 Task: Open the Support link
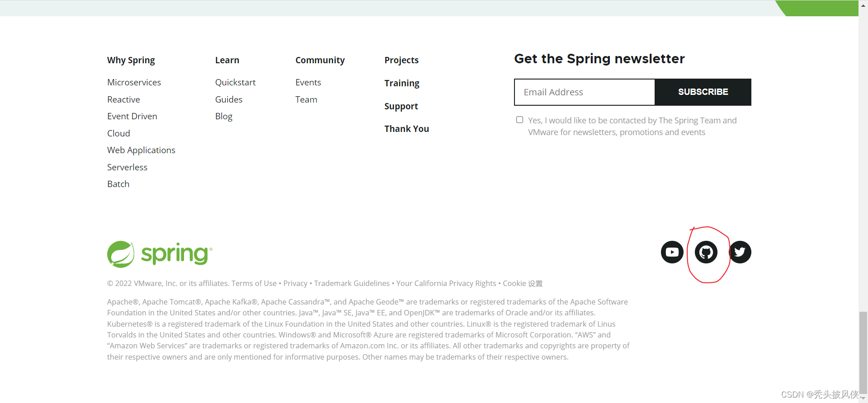pyautogui.click(x=401, y=106)
